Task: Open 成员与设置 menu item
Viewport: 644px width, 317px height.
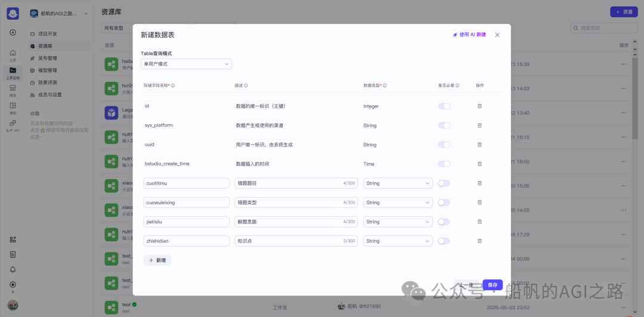Action: coord(60,94)
